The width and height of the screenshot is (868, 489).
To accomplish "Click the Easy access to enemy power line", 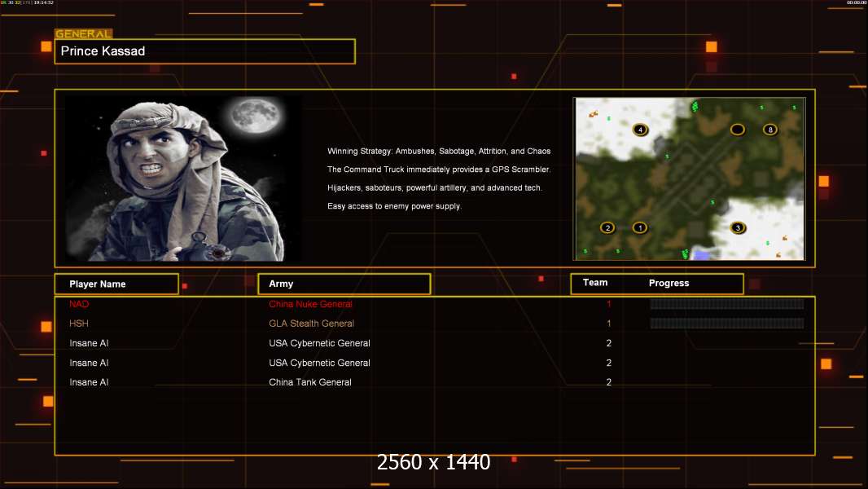I will click(x=394, y=206).
